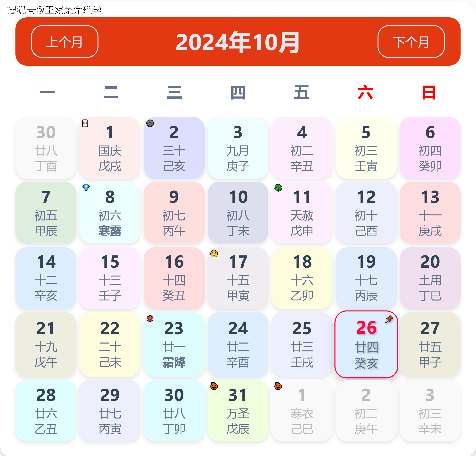Go to next month with 下个月 button
Image resolution: width=476 pixels, height=456 pixels.
(x=411, y=42)
